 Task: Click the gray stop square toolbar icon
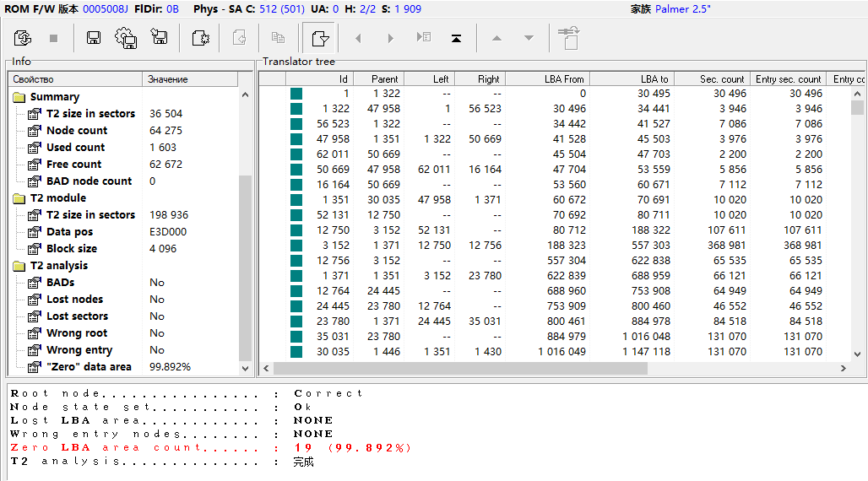pos(54,38)
